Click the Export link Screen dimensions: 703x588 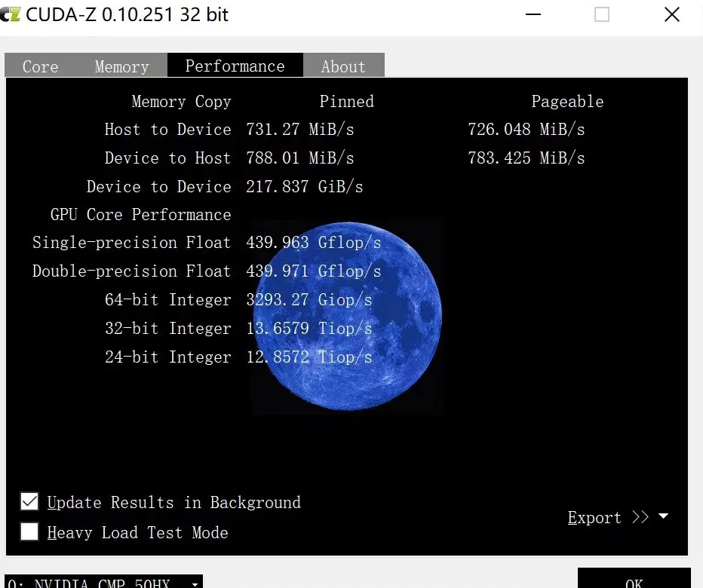(594, 518)
